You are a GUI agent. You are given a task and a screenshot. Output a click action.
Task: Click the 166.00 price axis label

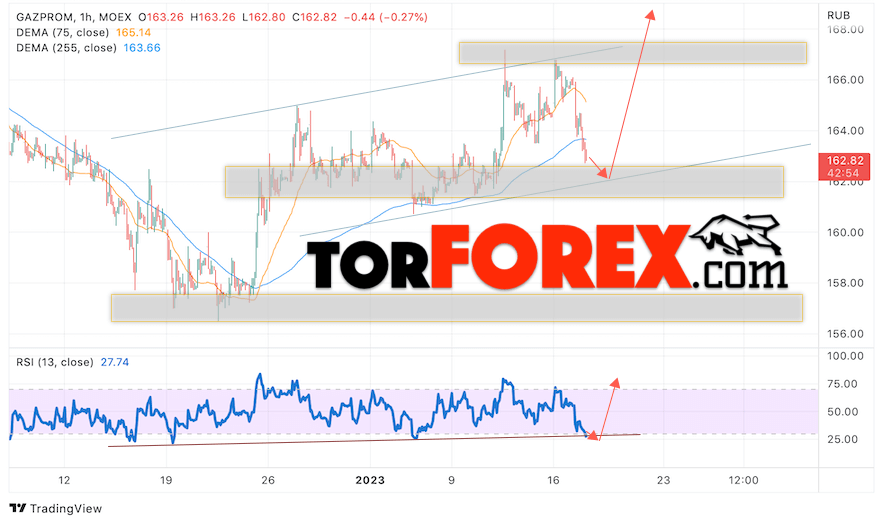point(845,80)
